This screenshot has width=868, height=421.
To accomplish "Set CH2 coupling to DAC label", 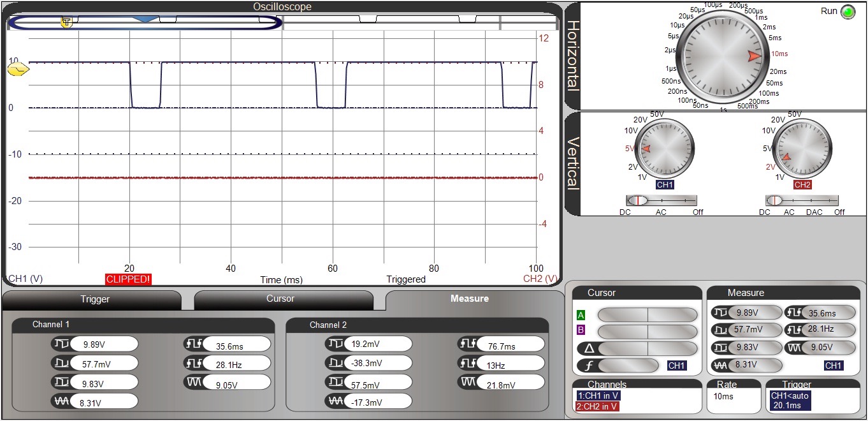I will (x=814, y=212).
